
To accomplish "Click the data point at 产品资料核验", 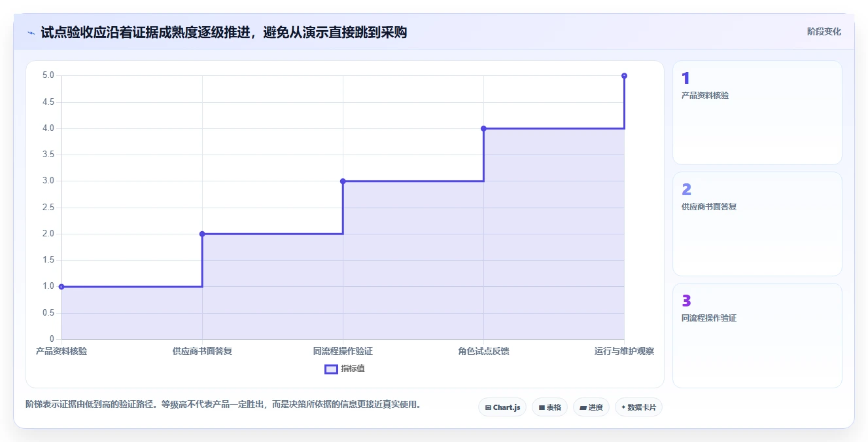I will click(x=61, y=286).
